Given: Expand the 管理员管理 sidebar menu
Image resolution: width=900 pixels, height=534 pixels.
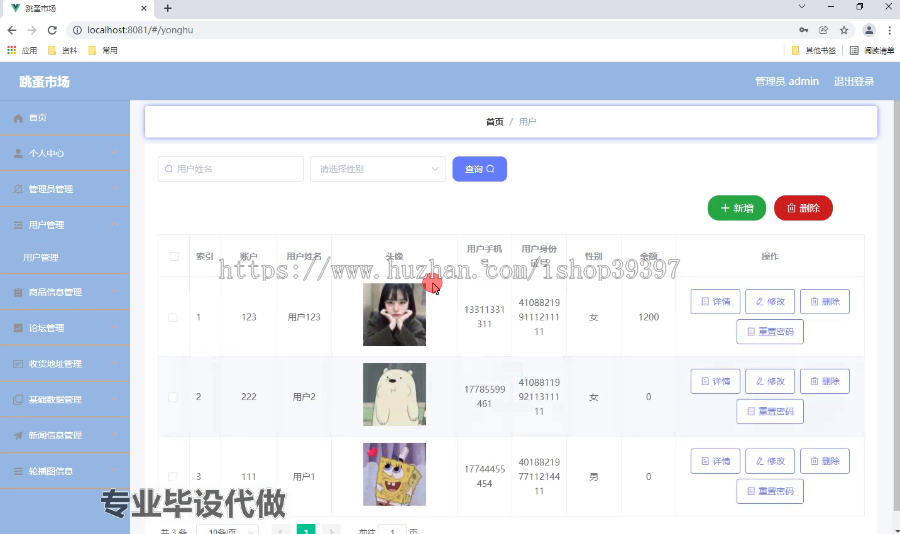Looking at the screenshot, I should (x=65, y=189).
